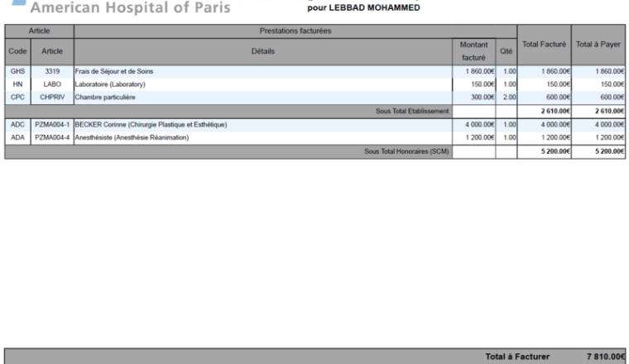The width and height of the screenshot is (629, 364).
Task: Click Total à Payer 600.00€ for Chambre particulière
Action: coord(612,98)
